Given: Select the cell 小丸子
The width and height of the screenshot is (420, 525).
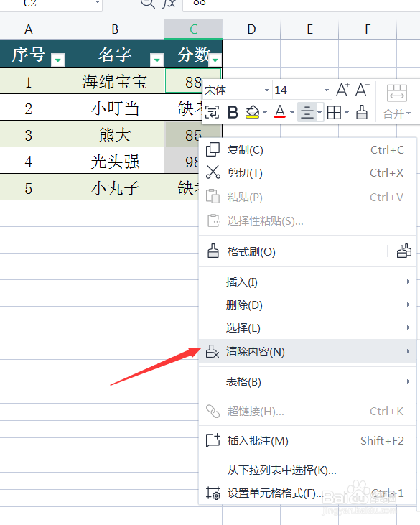Looking at the screenshot, I should pyautogui.click(x=115, y=187).
